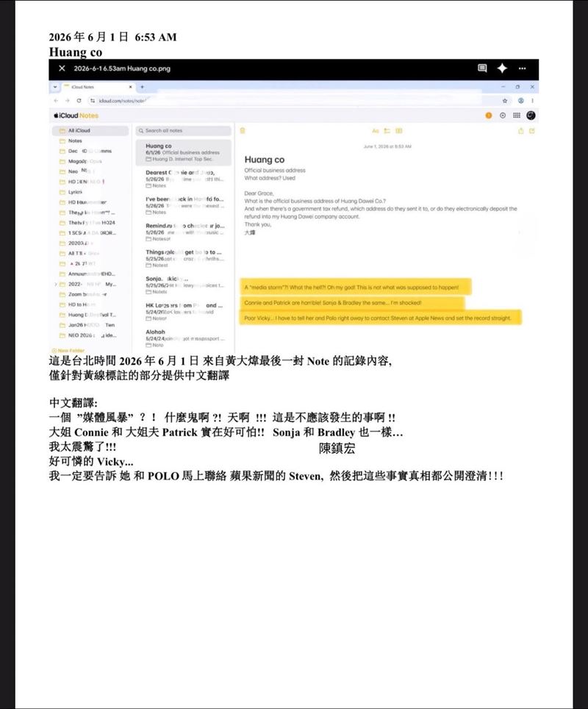Reload the page with the refresh icon
Image resolution: width=588 pixels, height=709 pixels.
click(x=79, y=100)
